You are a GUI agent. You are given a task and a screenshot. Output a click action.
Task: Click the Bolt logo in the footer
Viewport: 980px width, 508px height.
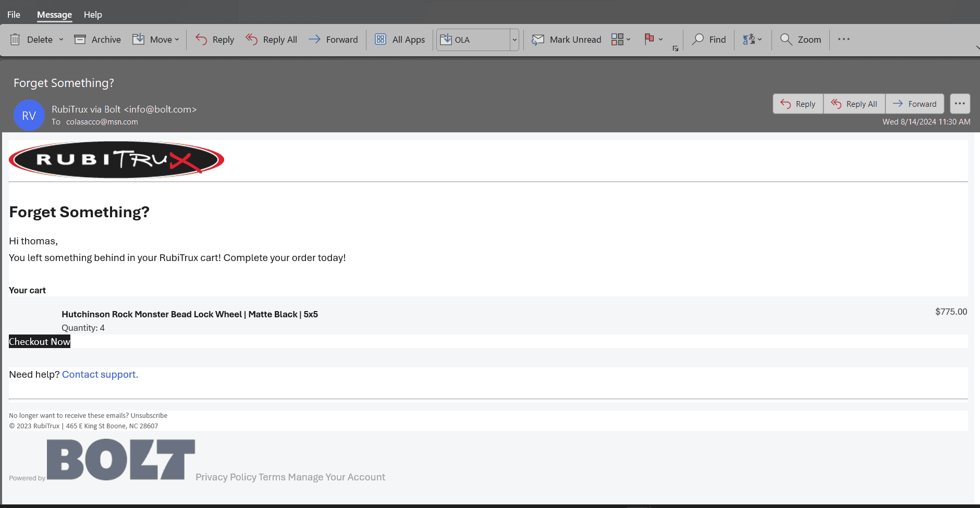coord(121,460)
